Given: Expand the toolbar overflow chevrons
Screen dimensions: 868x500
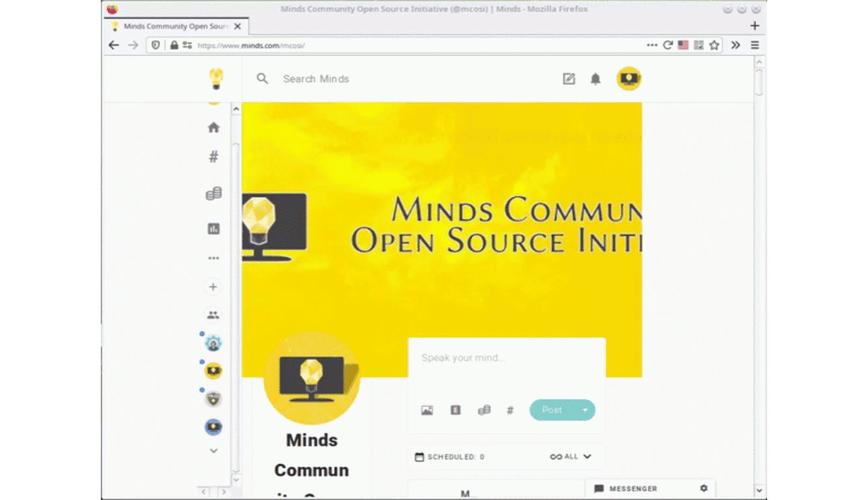Looking at the screenshot, I should tap(736, 45).
